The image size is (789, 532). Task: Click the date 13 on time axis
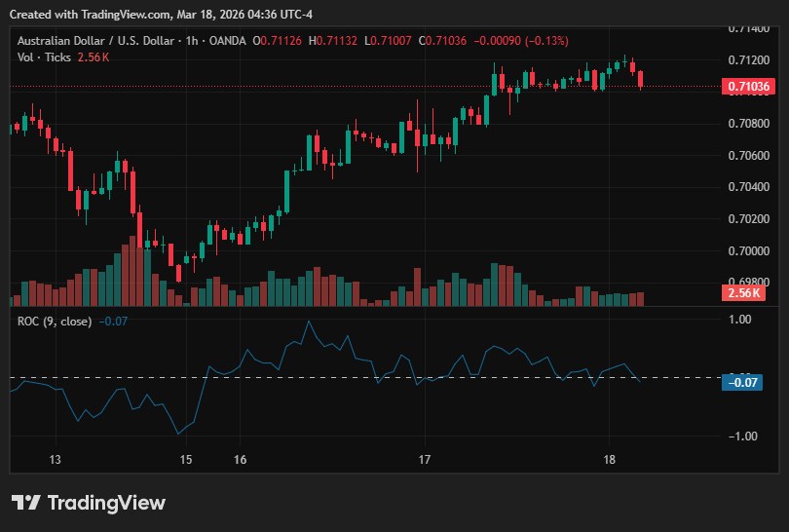pos(55,460)
